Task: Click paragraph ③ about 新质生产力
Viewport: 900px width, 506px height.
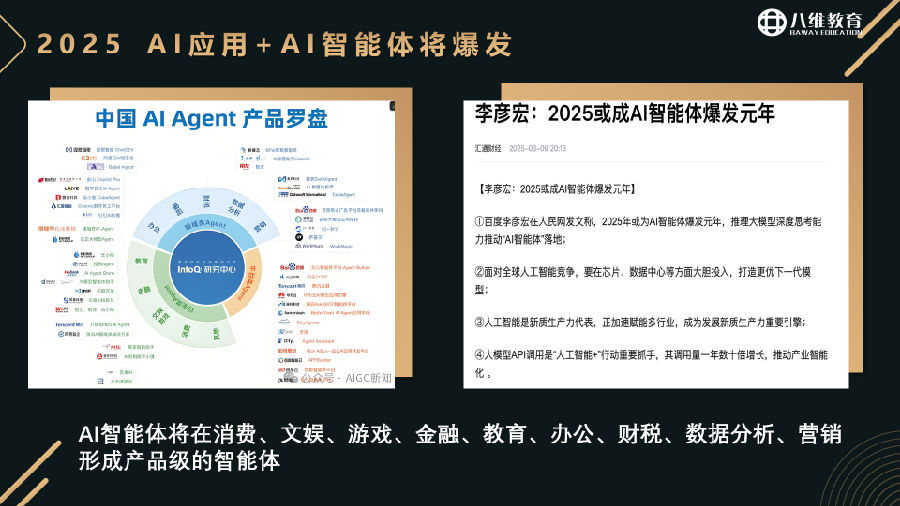Action: click(x=640, y=322)
